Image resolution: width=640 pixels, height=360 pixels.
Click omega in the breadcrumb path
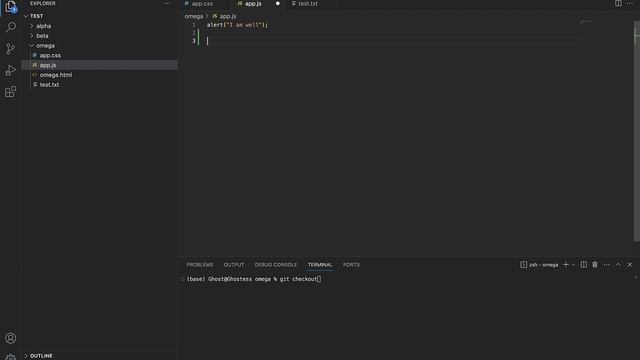pos(193,16)
